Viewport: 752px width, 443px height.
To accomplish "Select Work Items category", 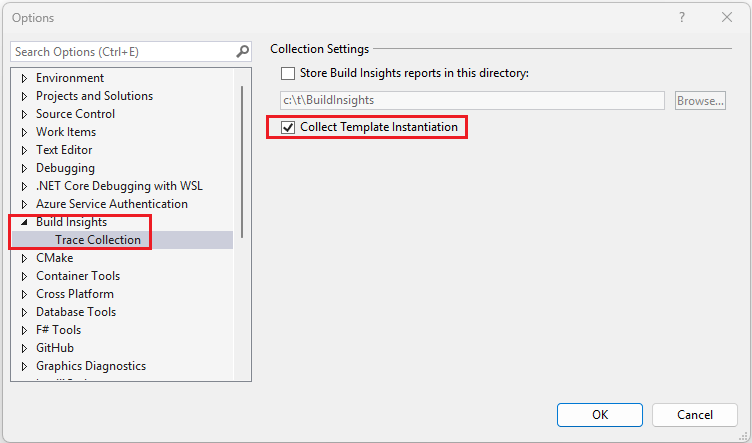I will [x=66, y=132].
